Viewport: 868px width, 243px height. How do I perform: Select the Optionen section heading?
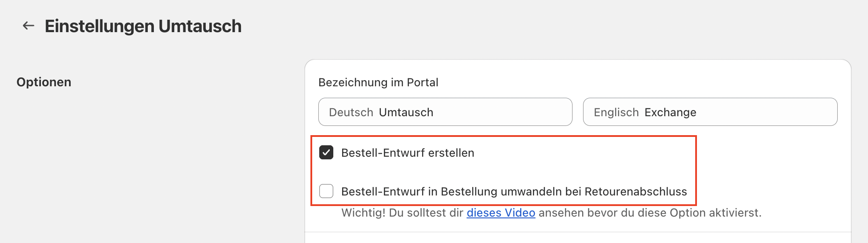click(x=44, y=82)
